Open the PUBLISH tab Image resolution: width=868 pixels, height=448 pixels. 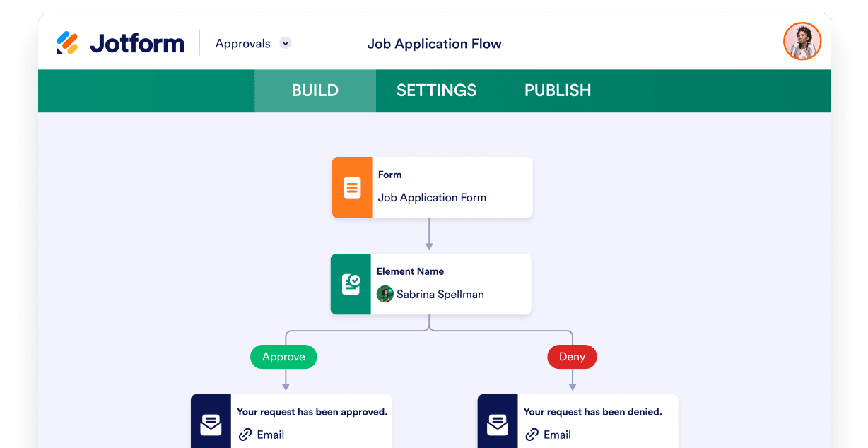point(558,90)
